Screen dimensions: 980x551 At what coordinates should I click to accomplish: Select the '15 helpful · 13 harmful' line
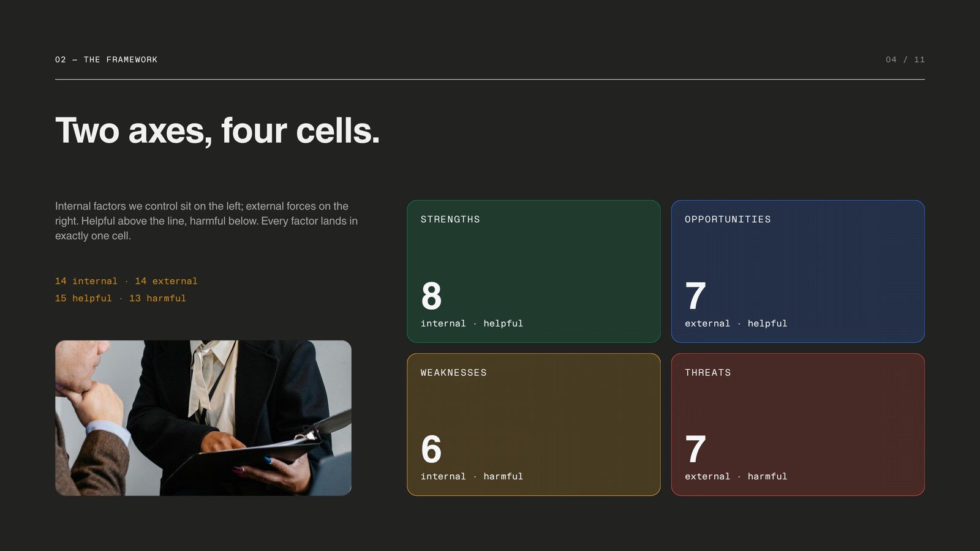121,298
